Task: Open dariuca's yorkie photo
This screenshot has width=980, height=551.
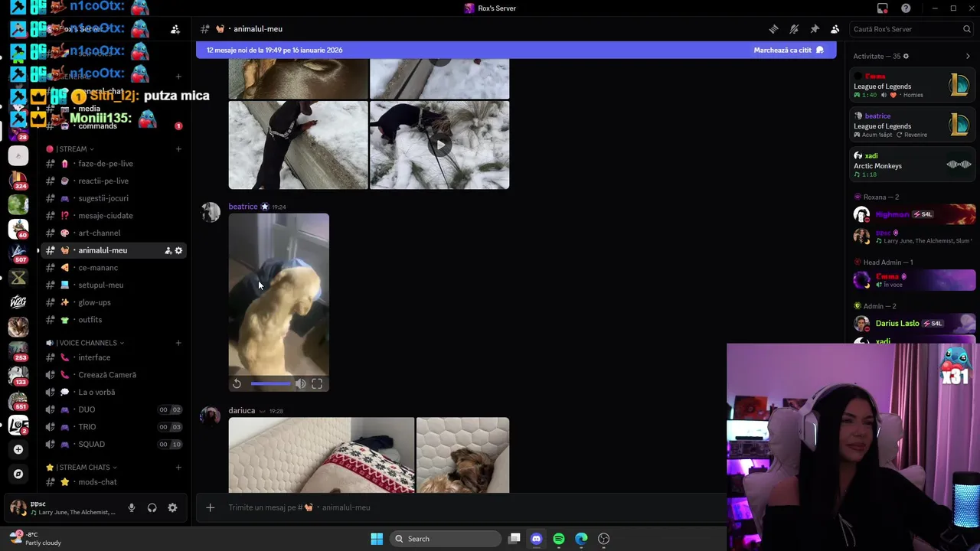Action: (x=462, y=455)
